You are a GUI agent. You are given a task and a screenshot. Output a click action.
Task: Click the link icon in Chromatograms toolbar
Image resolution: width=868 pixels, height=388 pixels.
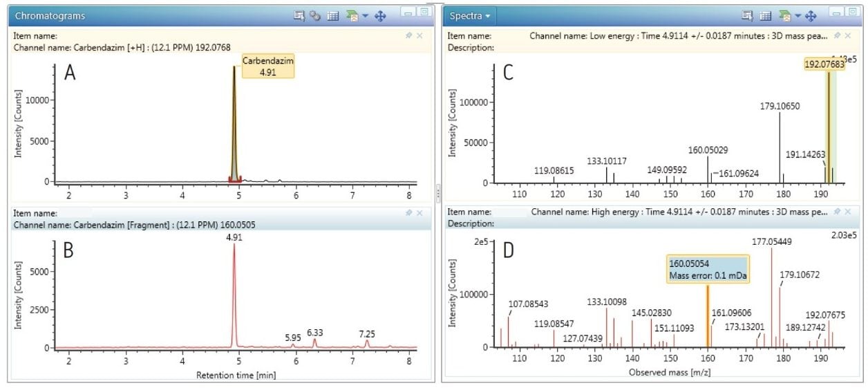click(x=314, y=15)
